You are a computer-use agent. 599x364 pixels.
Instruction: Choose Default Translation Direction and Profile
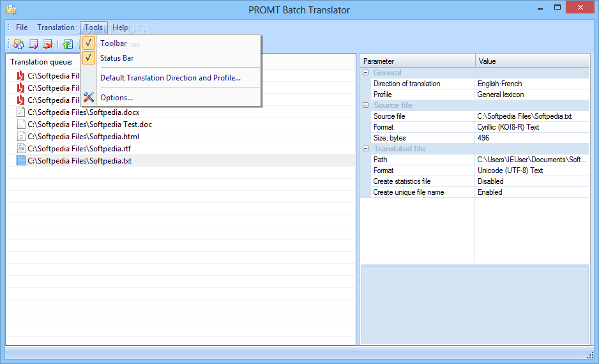point(171,77)
